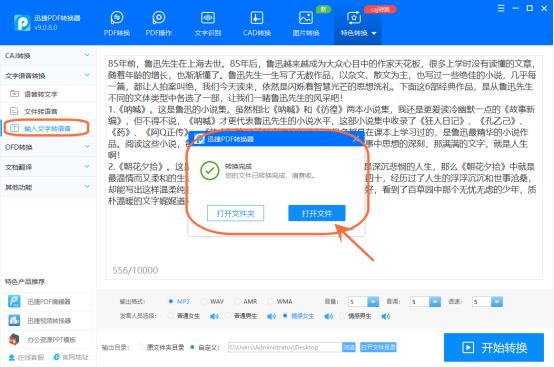Select 文件转语音 in the sidebar
Screen dimensions: 554x367
[48, 111]
